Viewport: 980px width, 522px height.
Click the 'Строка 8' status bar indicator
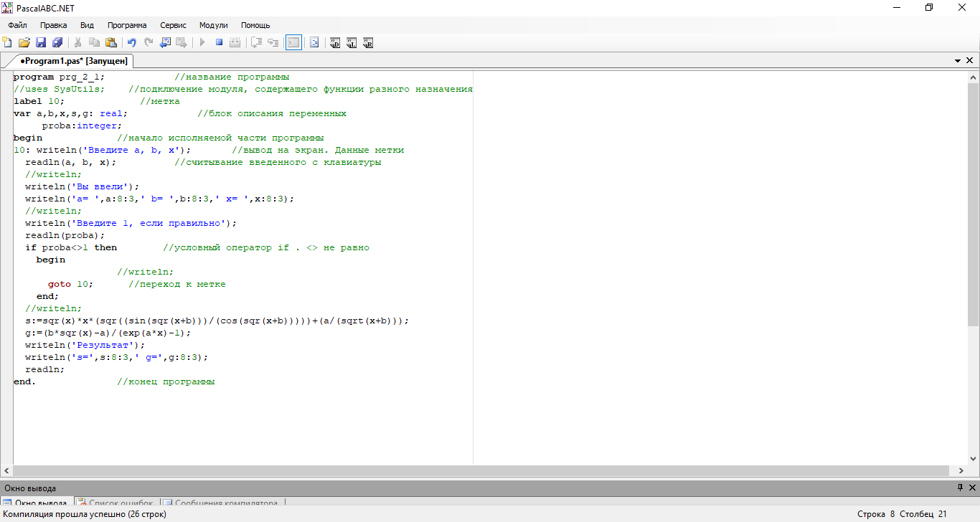[876, 514]
